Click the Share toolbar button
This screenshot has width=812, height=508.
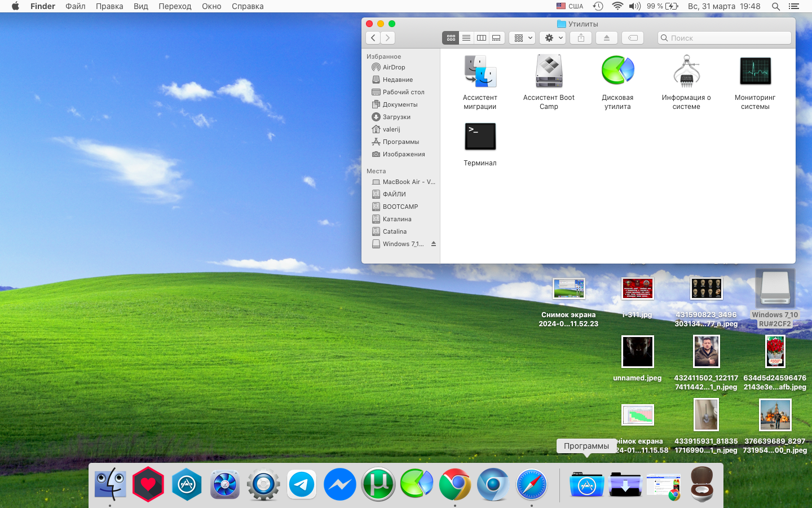point(581,38)
